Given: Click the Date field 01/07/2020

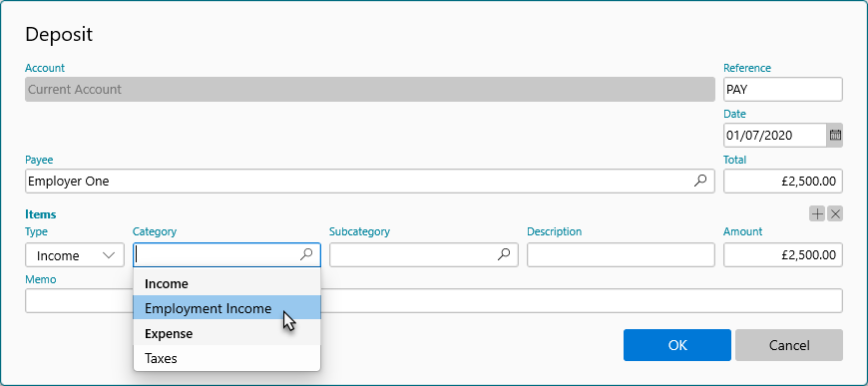Looking at the screenshot, I should tap(775, 135).
